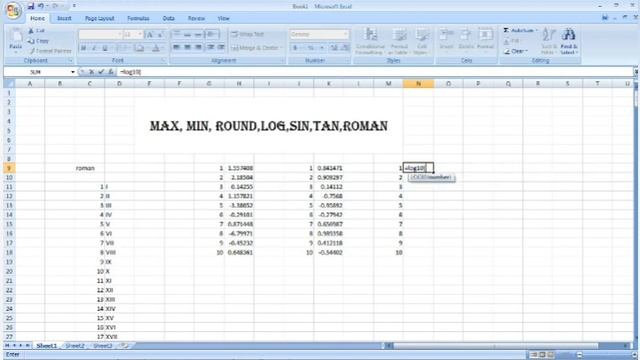Click the Undo icon in the title bar
Viewport: 640px width, 360px height.
pos(41,6)
